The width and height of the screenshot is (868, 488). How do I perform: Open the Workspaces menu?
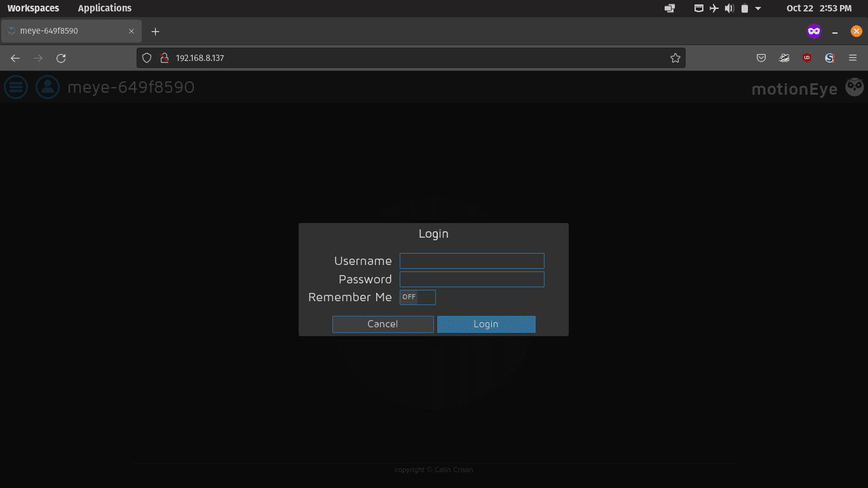(33, 8)
